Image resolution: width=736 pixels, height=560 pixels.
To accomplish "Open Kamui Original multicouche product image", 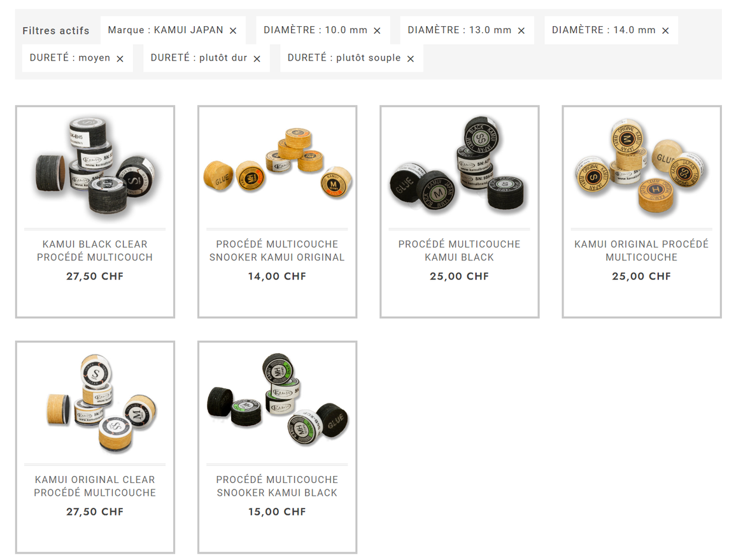I will tap(641, 167).
